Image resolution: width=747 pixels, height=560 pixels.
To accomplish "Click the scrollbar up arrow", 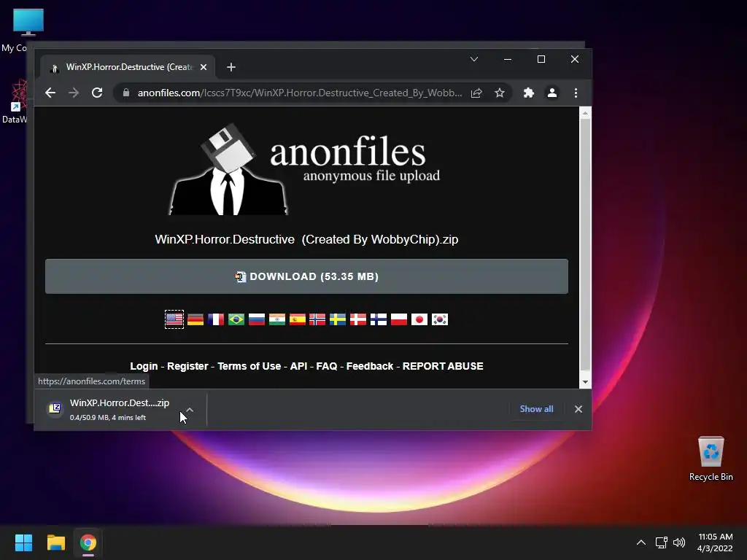I will click(586, 113).
